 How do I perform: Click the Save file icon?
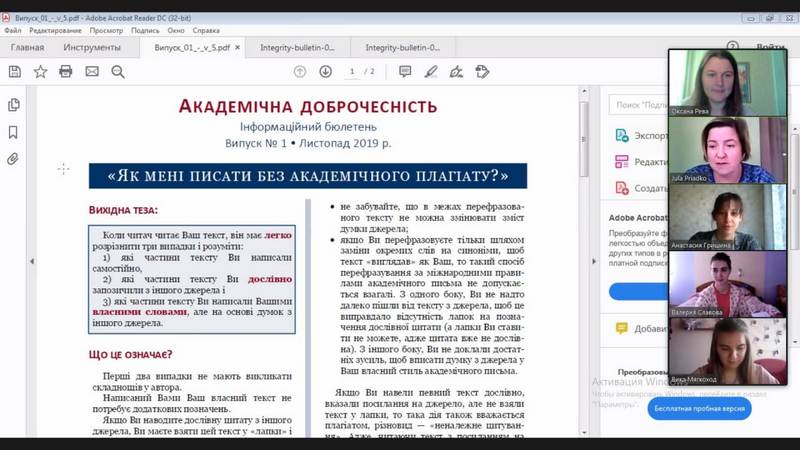coord(14,71)
